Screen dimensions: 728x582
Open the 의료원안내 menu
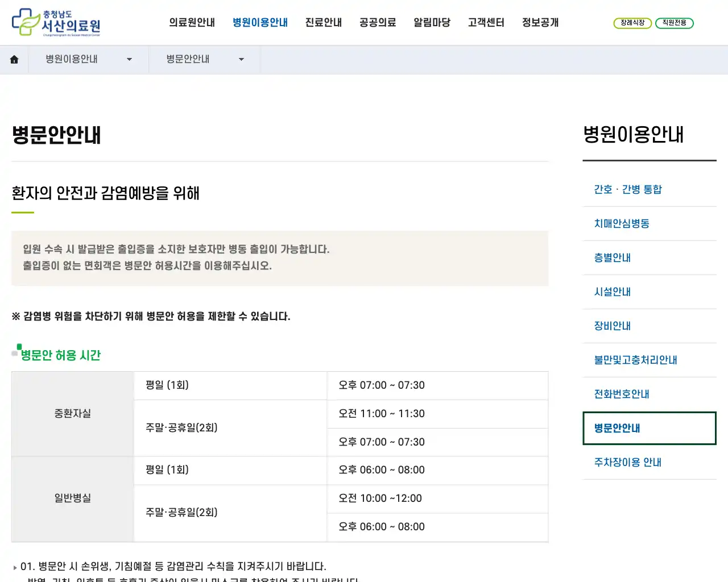tap(192, 22)
